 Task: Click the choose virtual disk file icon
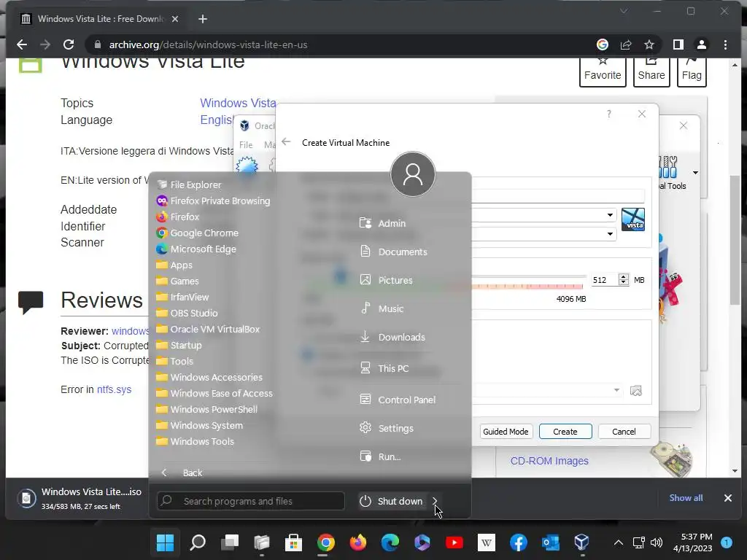tap(636, 391)
